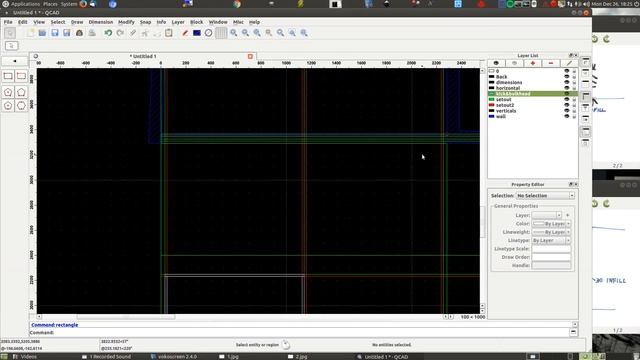The width and height of the screenshot is (640, 360).
Task: Toggle visibility of layer 0
Action: 567,71
